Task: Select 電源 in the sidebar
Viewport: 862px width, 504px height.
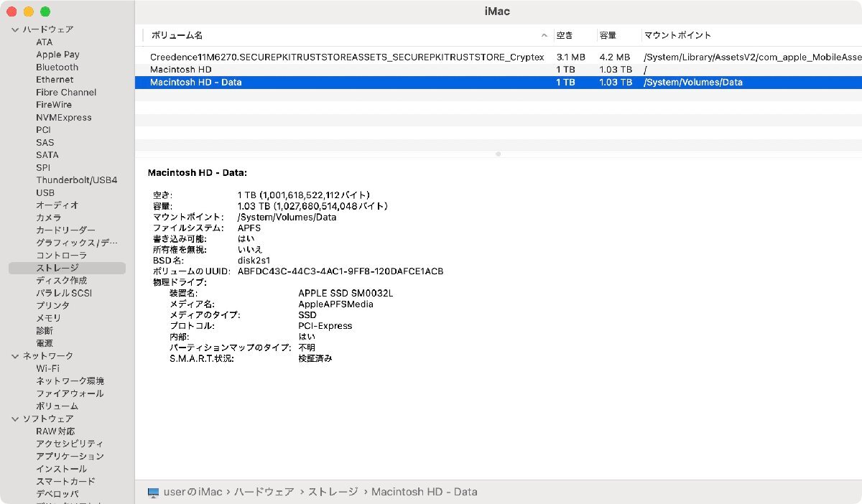Action: (x=45, y=343)
